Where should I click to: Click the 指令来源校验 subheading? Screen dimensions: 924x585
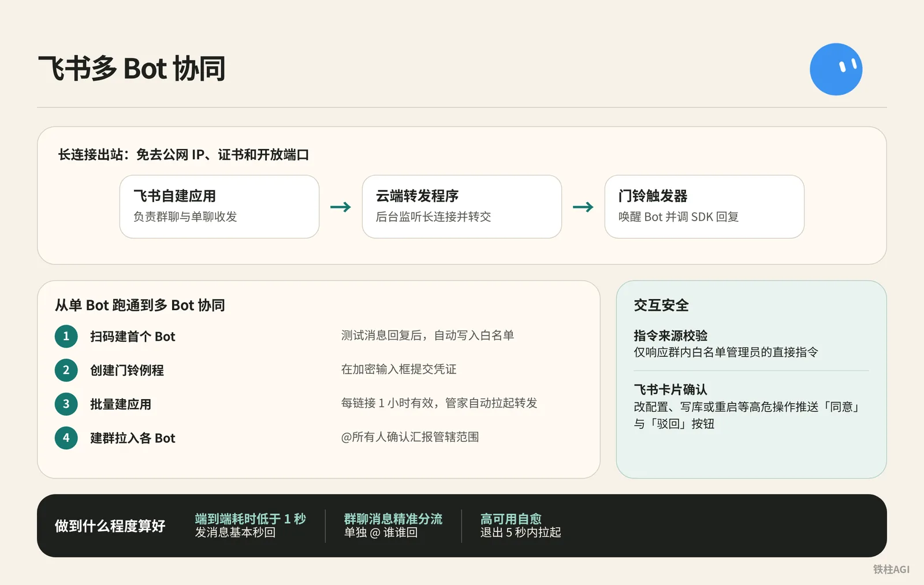[670, 336]
